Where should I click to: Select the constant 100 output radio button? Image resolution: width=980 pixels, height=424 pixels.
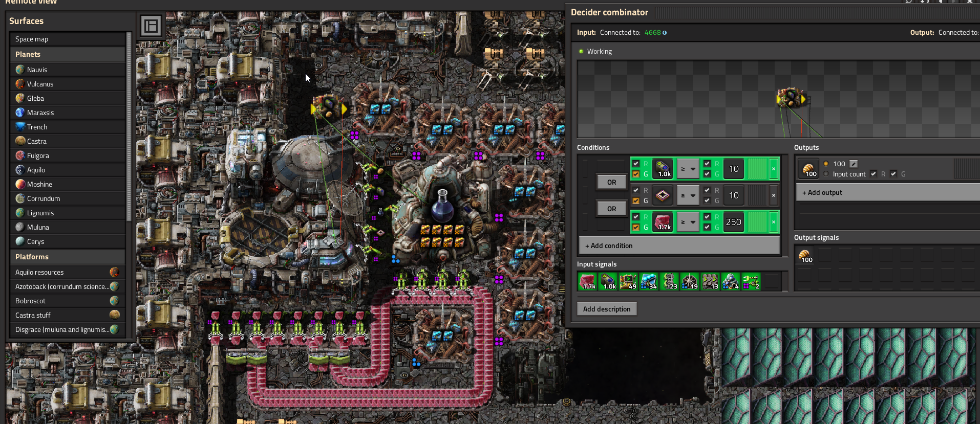coord(826,164)
